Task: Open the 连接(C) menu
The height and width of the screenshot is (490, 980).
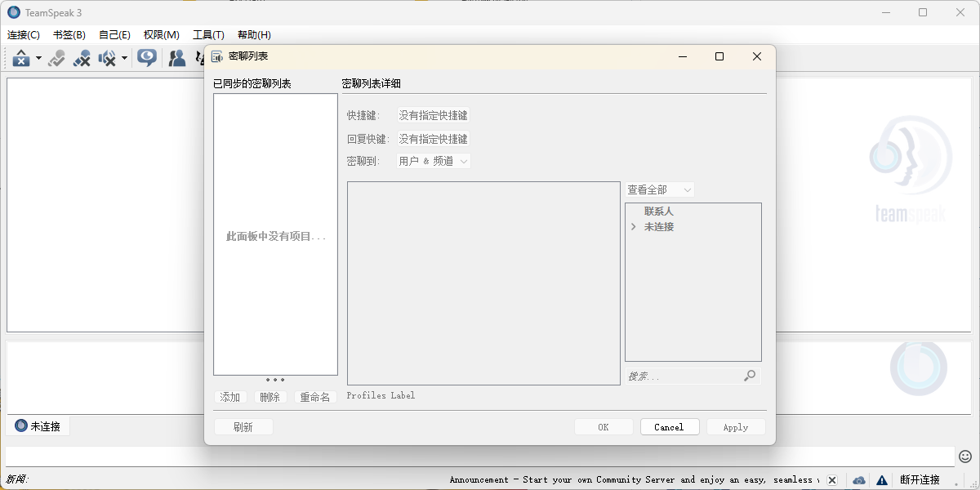Action: tap(24, 35)
